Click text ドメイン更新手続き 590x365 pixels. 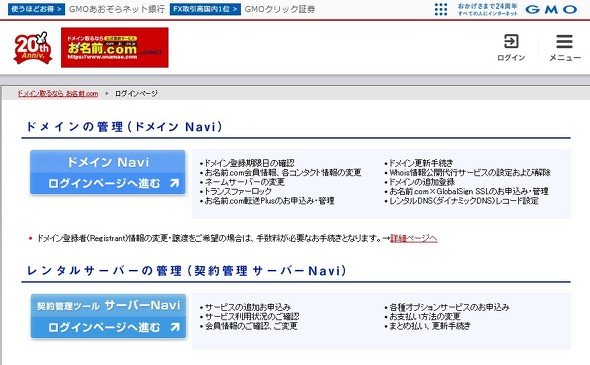421,163
